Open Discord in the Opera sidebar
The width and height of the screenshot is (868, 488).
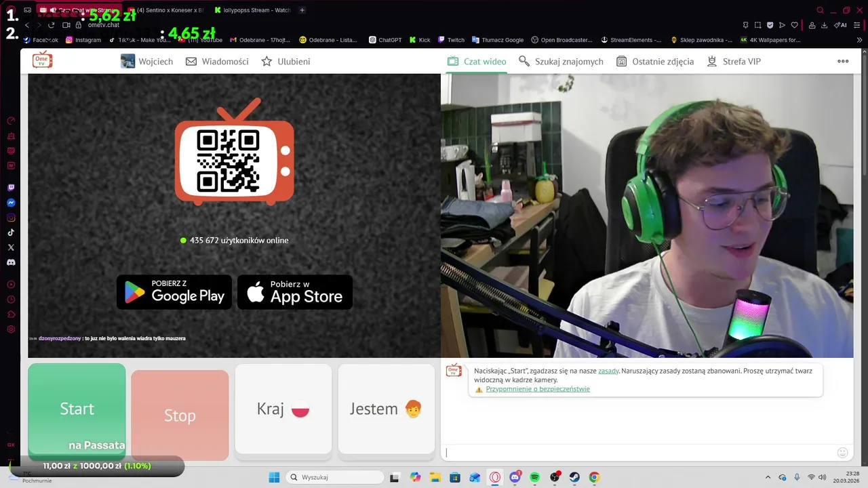click(x=11, y=262)
